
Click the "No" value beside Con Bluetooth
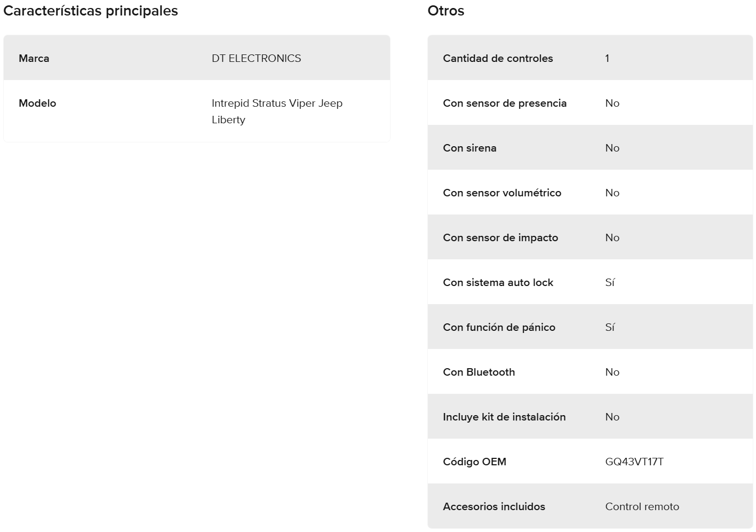pos(612,372)
